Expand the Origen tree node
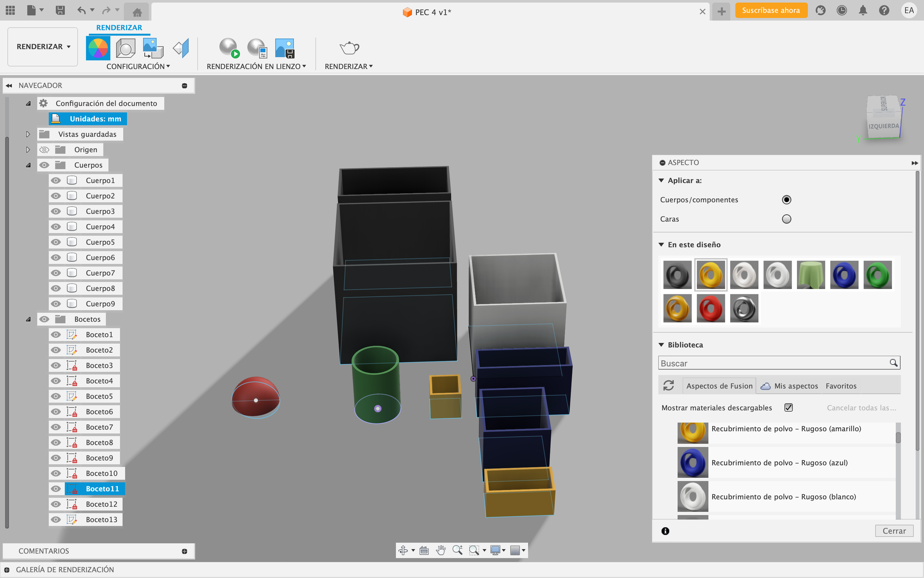924x578 pixels. pyautogui.click(x=28, y=150)
